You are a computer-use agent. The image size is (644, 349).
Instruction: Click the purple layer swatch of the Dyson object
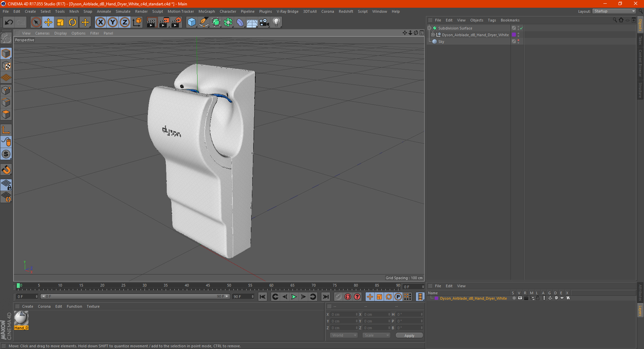(514, 35)
